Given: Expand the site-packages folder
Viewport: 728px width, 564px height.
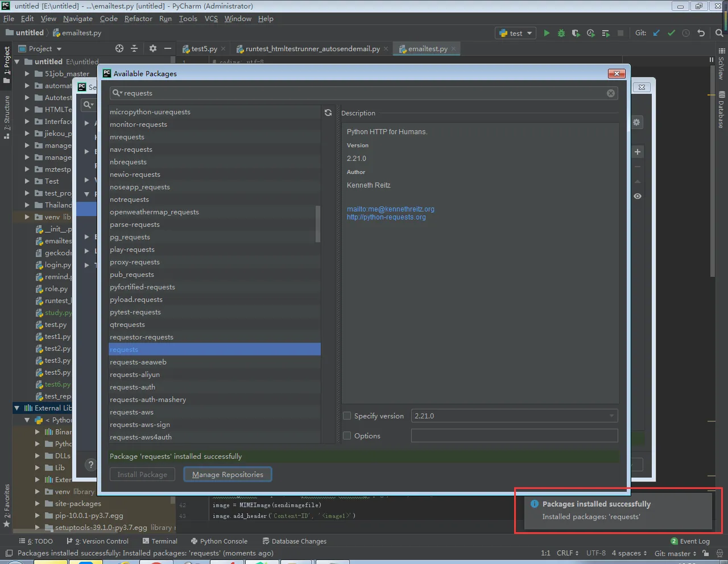Looking at the screenshot, I should (x=37, y=503).
